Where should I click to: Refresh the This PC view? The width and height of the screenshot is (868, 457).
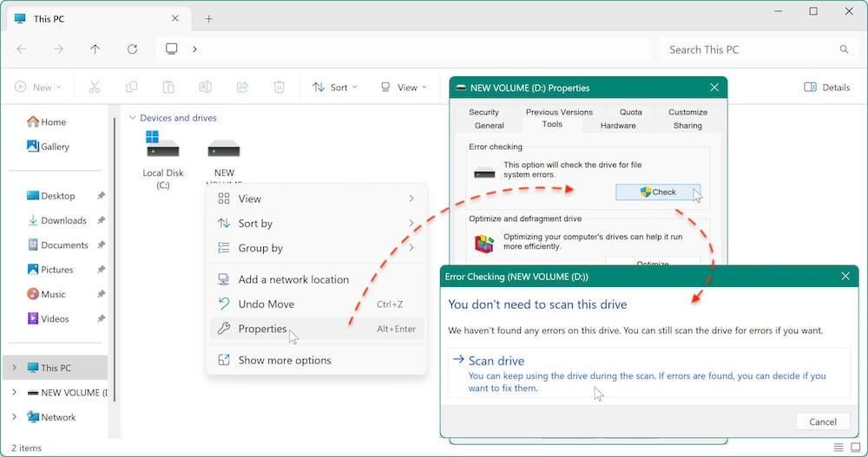pyautogui.click(x=132, y=49)
